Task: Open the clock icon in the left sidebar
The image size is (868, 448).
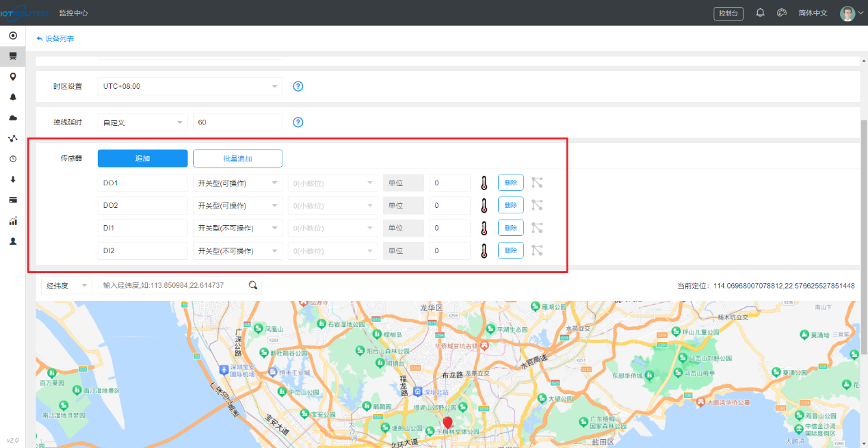Action: coord(13,159)
